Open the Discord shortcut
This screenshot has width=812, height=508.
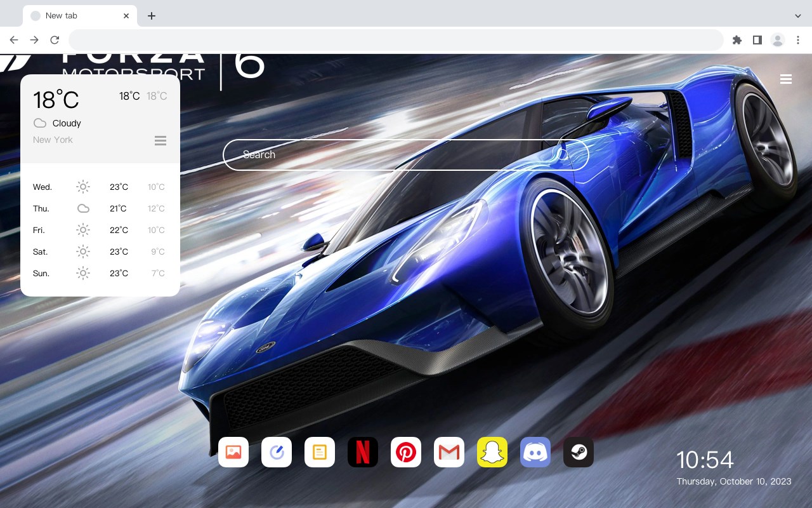pyautogui.click(x=535, y=452)
